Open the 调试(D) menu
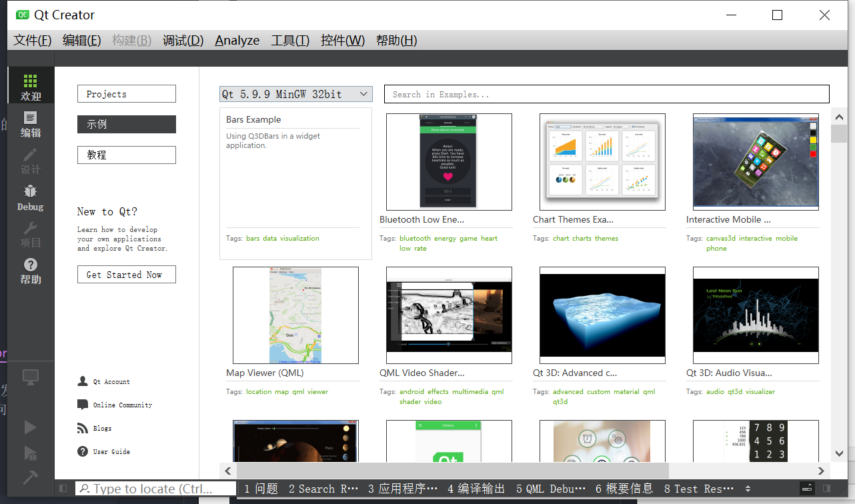Screen dimensions: 855x504 (x=183, y=40)
